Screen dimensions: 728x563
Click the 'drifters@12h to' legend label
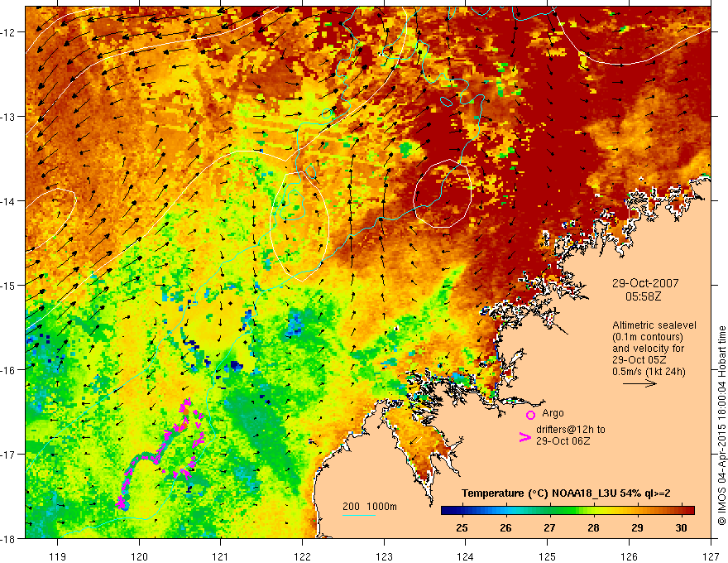pyautogui.click(x=571, y=430)
